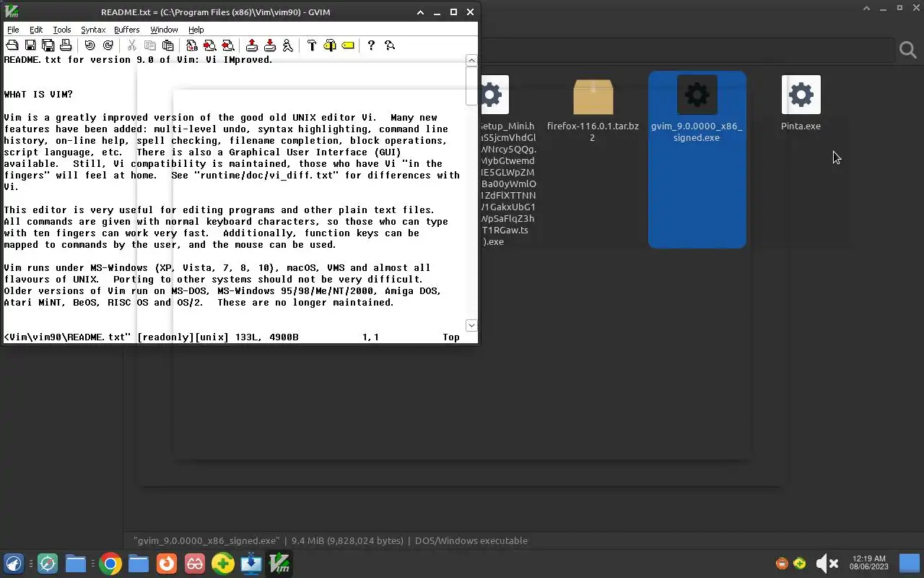The image size is (924, 578).
Task: Click the Redo toolbar icon
Action: 108,46
